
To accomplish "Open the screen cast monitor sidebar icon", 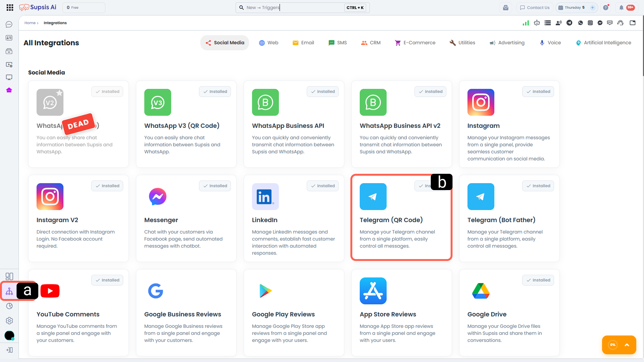I will point(9,77).
